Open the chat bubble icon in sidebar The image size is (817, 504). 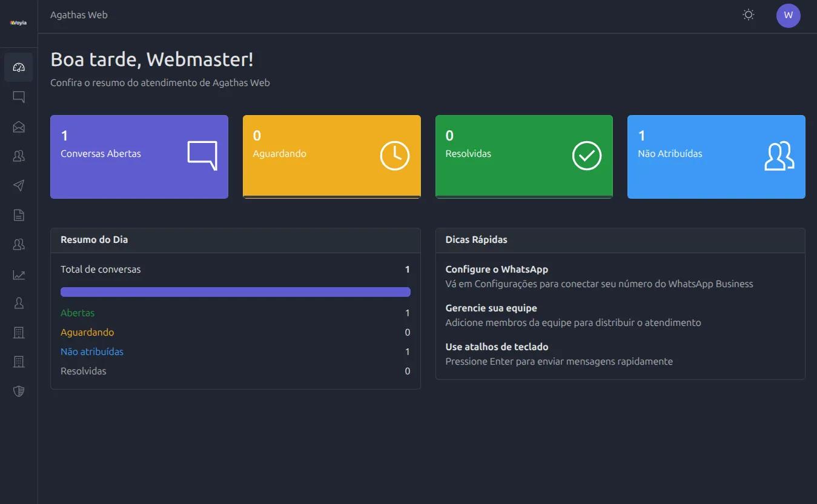19,97
